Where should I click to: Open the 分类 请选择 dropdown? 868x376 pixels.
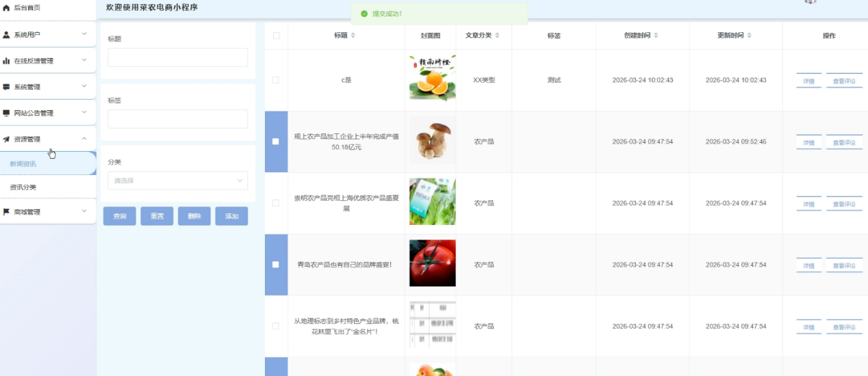tap(178, 180)
